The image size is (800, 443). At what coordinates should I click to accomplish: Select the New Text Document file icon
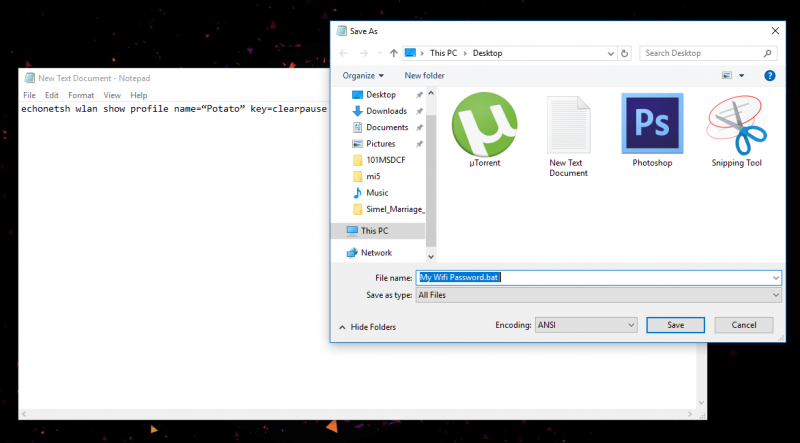point(568,125)
